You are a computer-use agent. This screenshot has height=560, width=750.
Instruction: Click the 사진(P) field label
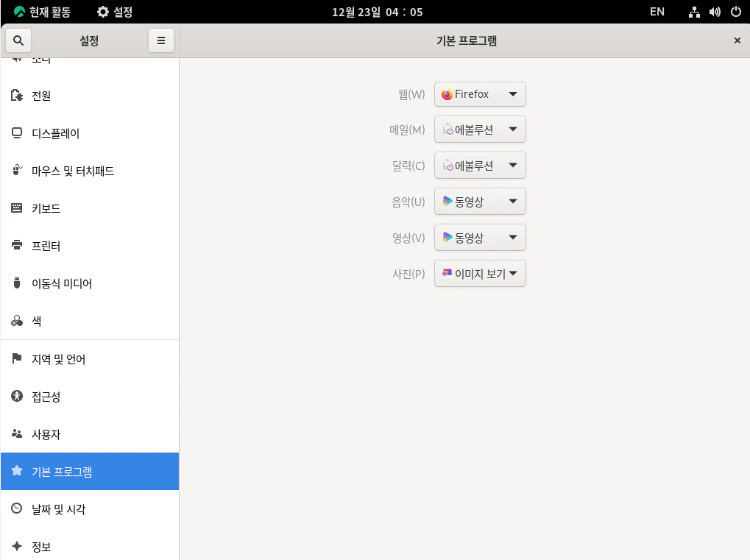click(408, 274)
